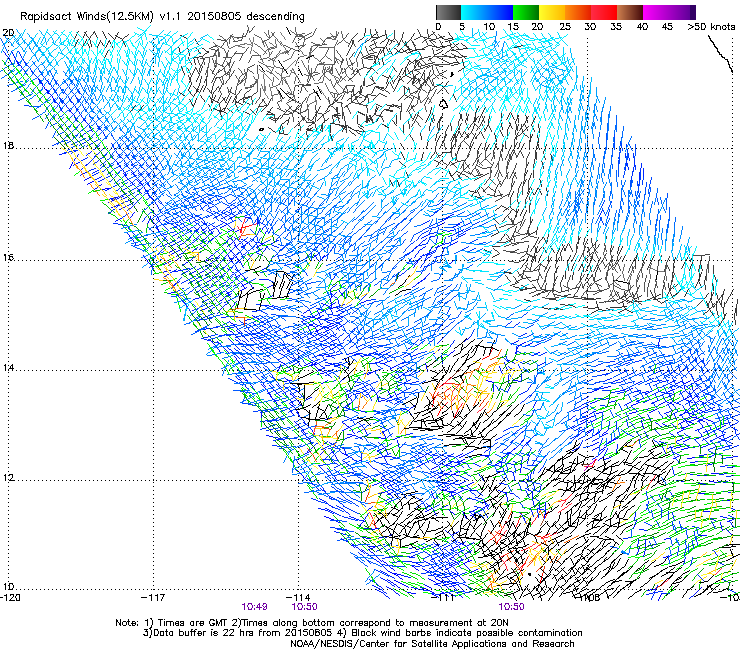
Task: Click the purple 10:50 below -114
Action: point(304,607)
